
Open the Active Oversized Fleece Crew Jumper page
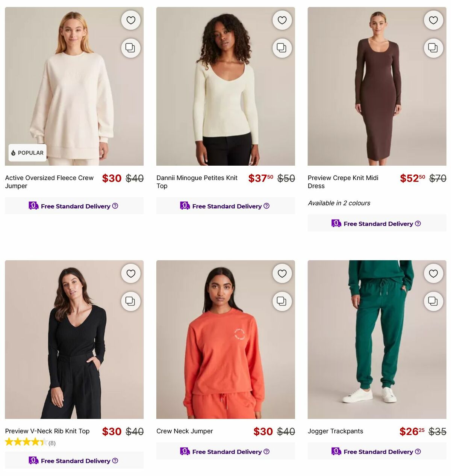(x=49, y=182)
